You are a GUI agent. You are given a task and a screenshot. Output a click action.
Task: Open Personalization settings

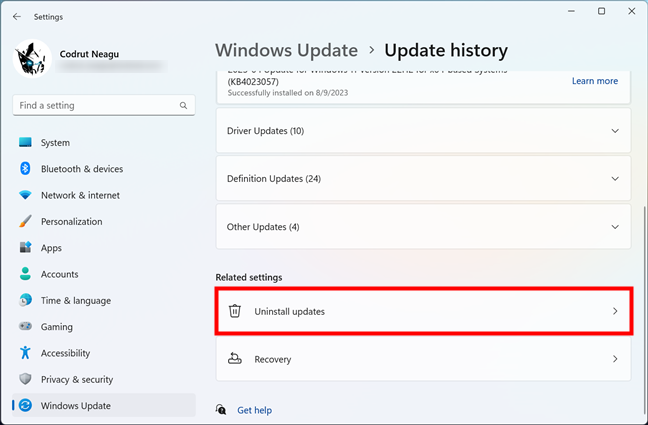click(x=71, y=222)
